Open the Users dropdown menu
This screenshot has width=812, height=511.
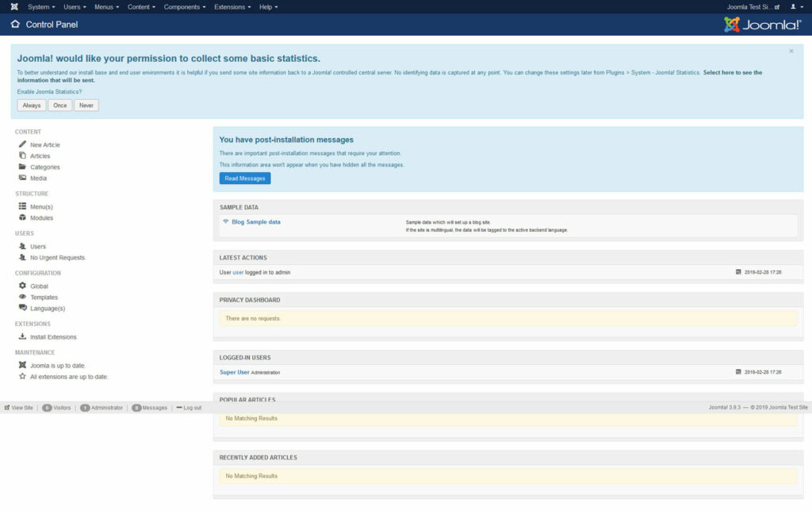point(75,6)
